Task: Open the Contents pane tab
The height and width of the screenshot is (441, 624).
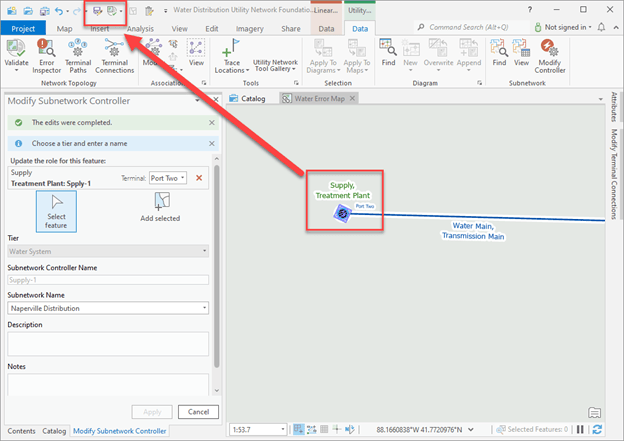Action: [21, 431]
